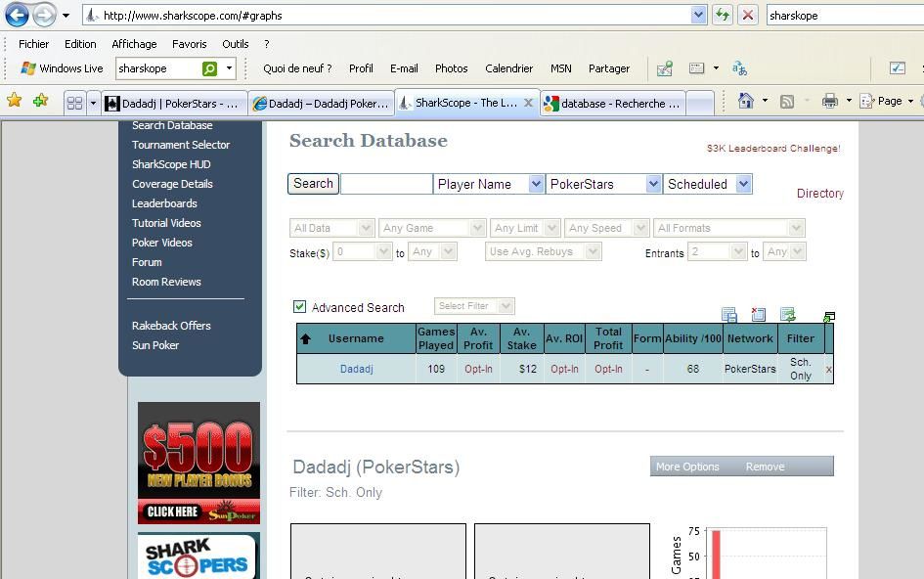924x579 pixels.
Task: Open the Player Name dropdown
Action: 535,184
